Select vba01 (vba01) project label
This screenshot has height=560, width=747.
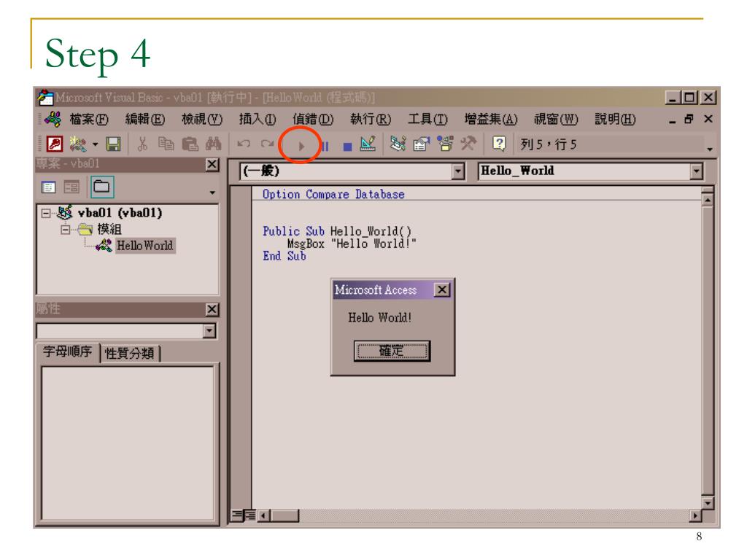click(120, 212)
